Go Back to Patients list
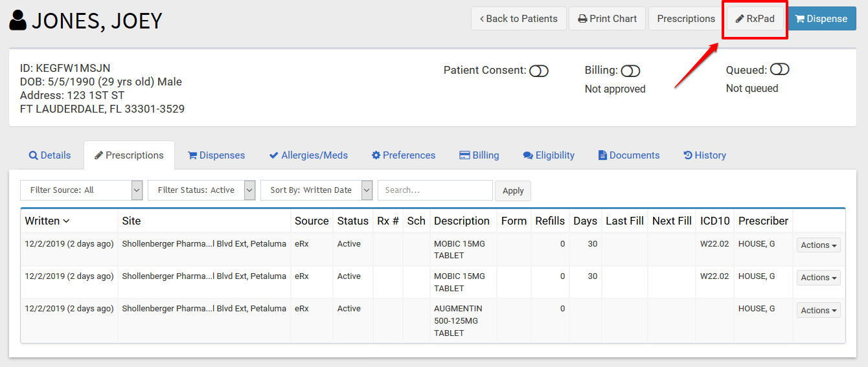The image size is (868, 367). (518, 19)
